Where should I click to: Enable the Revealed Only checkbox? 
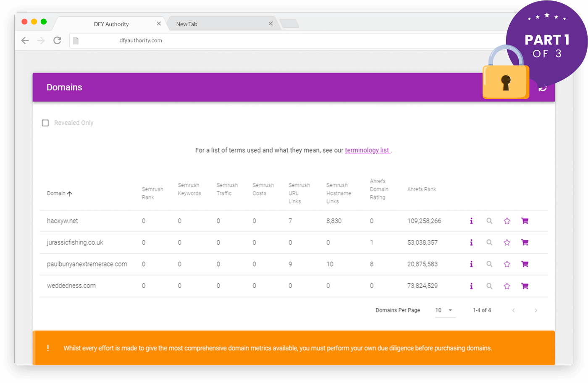pyautogui.click(x=45, y=123)
